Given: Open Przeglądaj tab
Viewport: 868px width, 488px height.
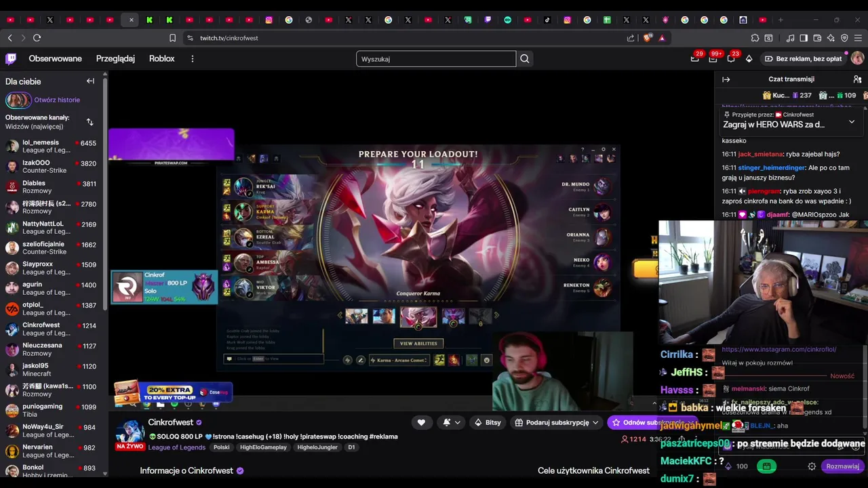Looking at the screenshot, I should click(115, 59).
